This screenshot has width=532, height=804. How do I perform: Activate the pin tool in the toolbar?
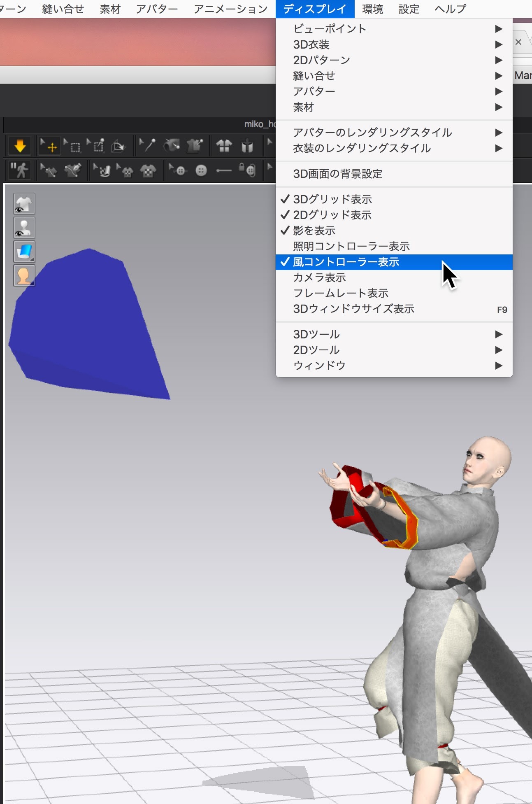coord(148,146)
